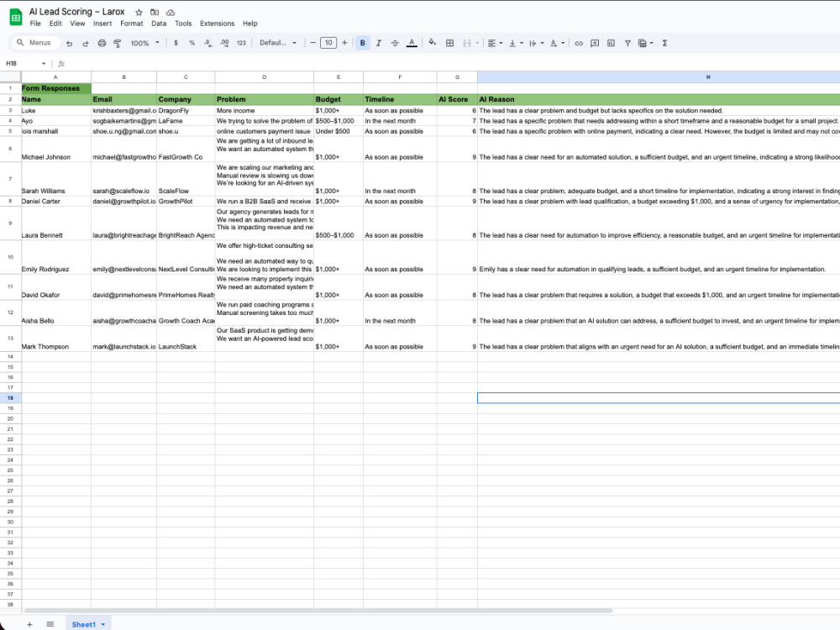840x630 pixels.
Task: Open horizontal align dropdown
Action: click(x=495, y=43)
